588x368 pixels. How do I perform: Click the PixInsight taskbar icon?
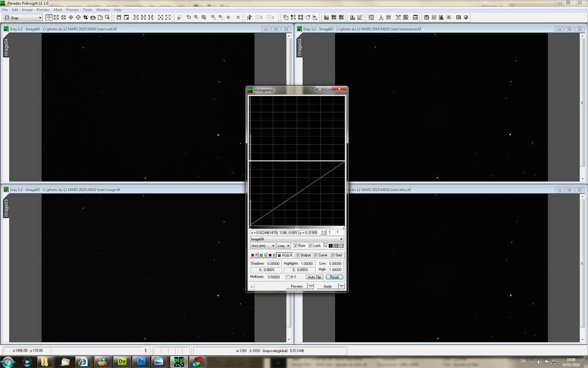(x=178, y=361)
